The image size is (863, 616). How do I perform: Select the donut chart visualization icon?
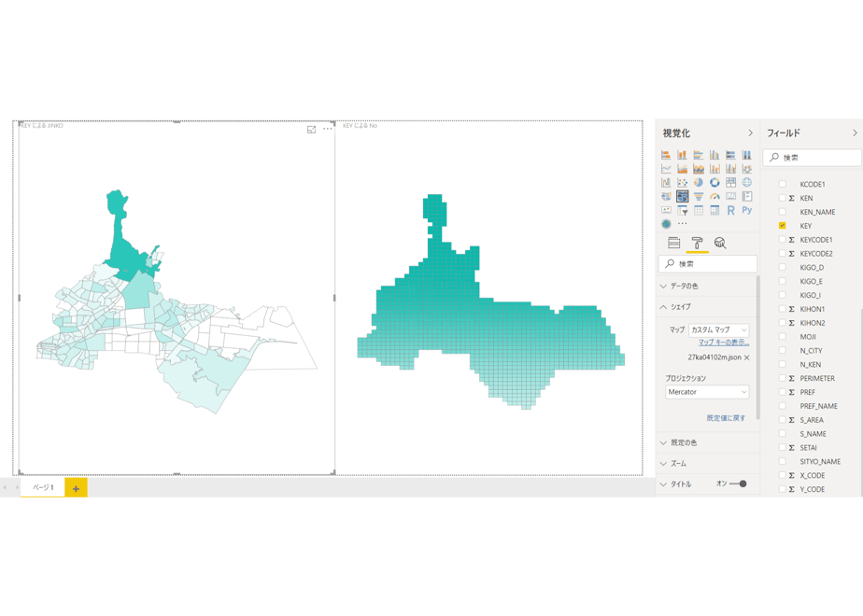pyautogui.click(x=714, y=183)
